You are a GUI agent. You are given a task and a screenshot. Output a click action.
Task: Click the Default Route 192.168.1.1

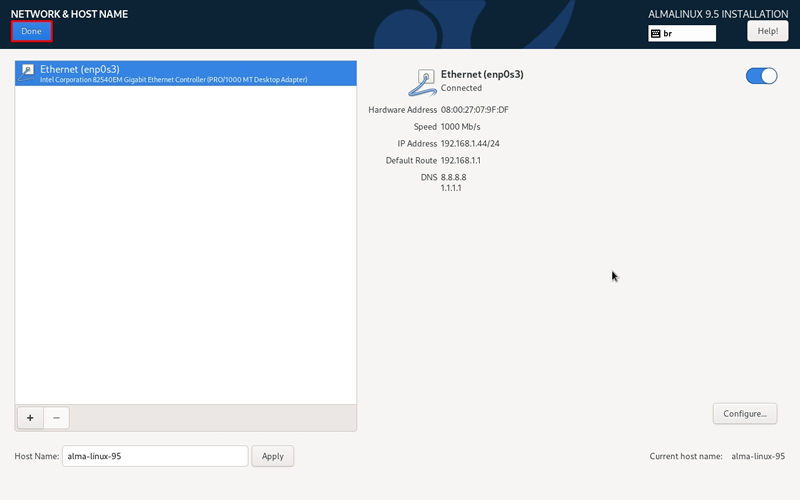[461, 160]
